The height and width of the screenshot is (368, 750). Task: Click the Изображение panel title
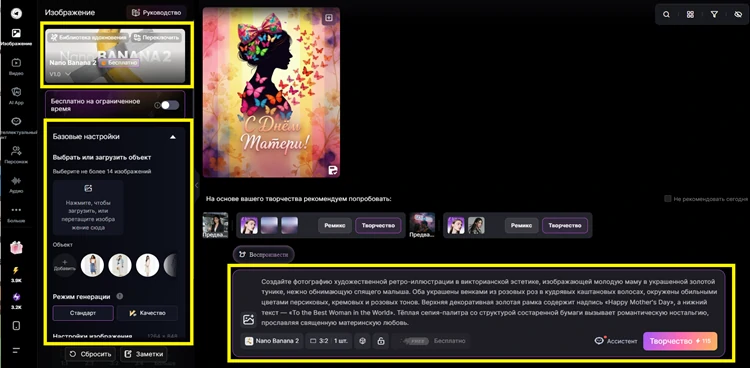click(x=70, y=13)
